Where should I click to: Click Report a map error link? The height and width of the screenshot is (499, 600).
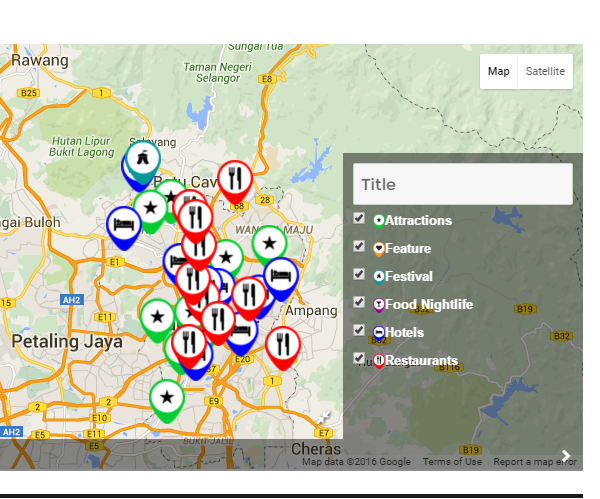[535, 462]
